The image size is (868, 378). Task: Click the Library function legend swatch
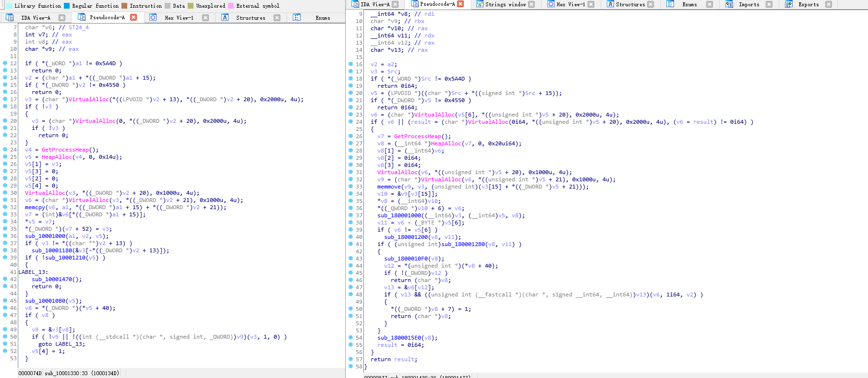[x=9, y=6]
